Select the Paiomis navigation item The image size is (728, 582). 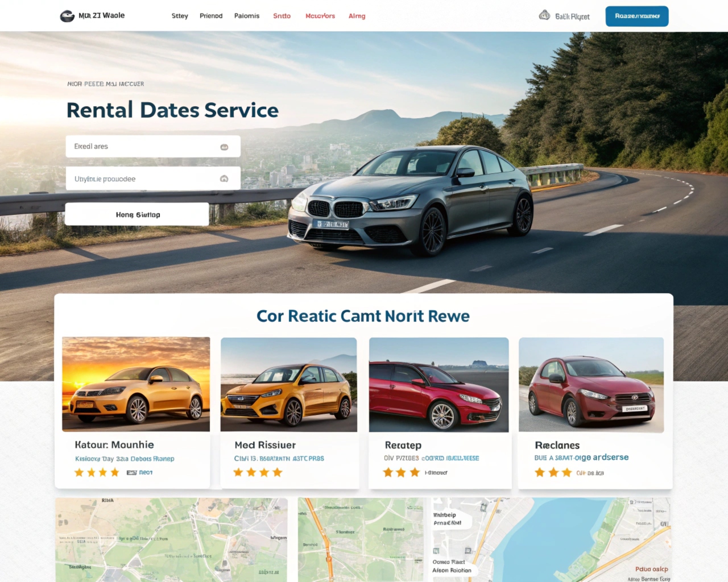pos(247,16)
